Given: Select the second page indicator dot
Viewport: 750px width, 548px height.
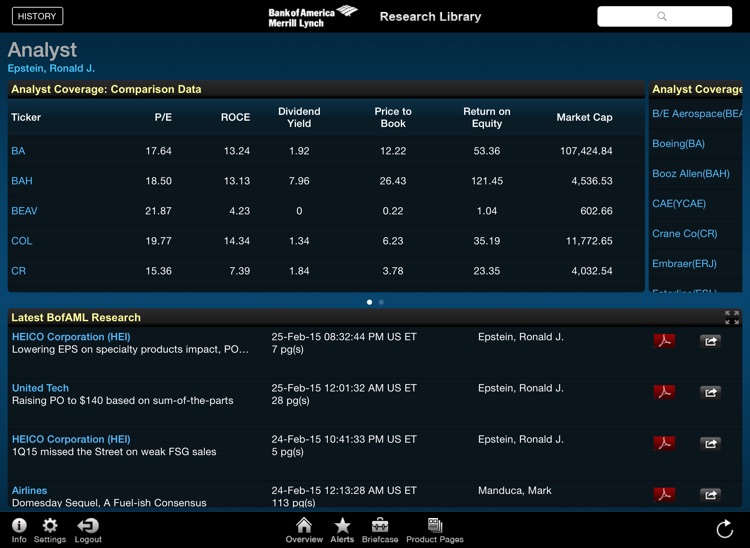Looking at the screenshot, I should pos(381,302).
